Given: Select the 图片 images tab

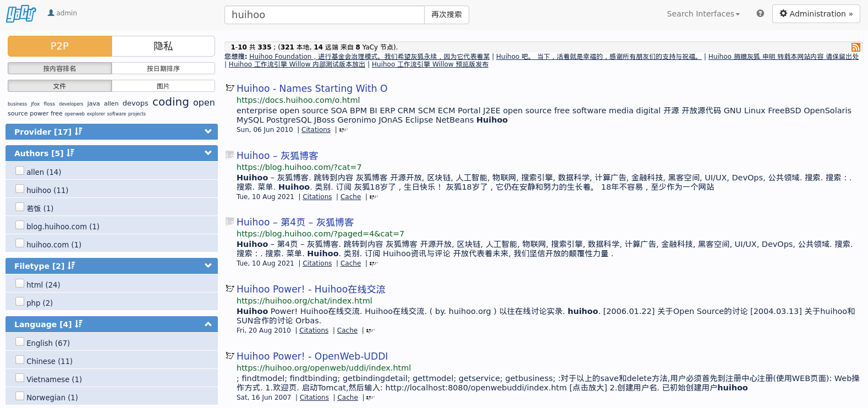Looking at the screenshot, I should (x=163, y=86).
